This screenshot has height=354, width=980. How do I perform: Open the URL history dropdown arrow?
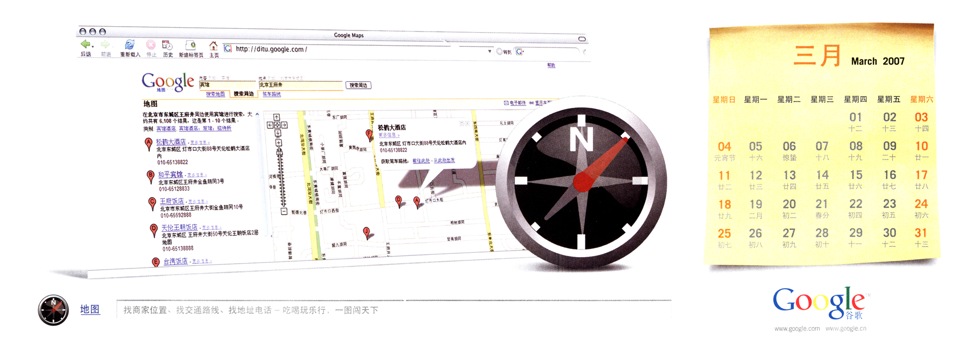coord(490,51)
